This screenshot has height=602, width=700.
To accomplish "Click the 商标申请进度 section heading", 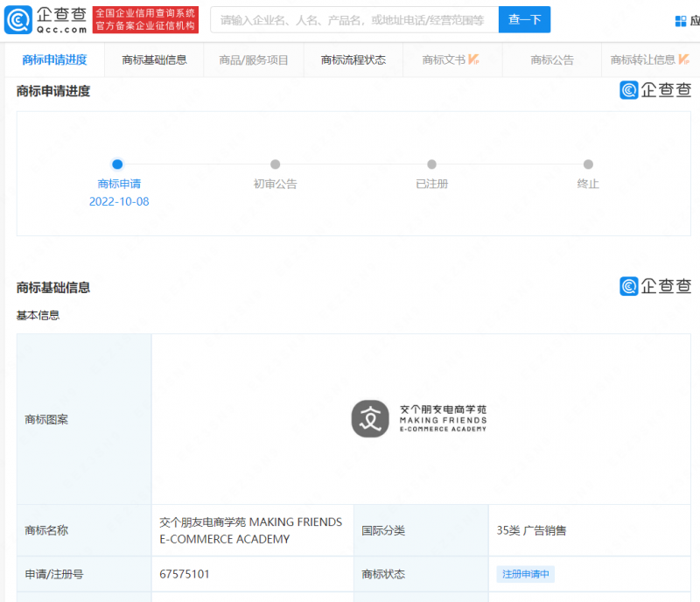I will pos(53,91).
